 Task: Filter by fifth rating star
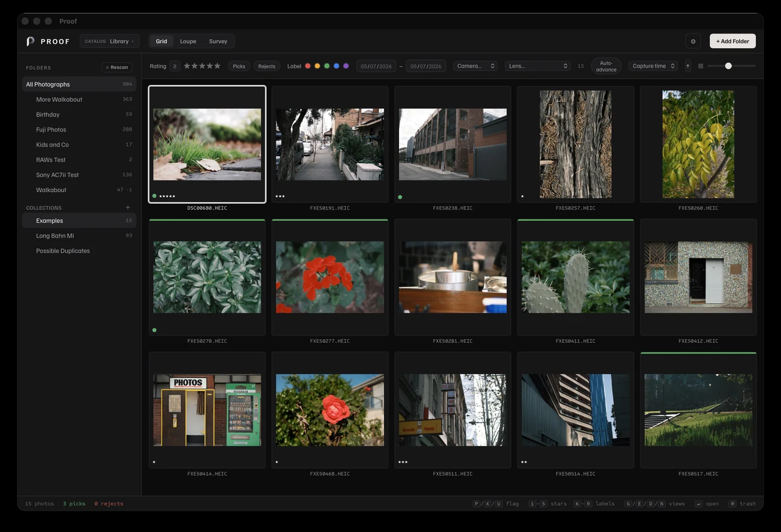[217, 66]
